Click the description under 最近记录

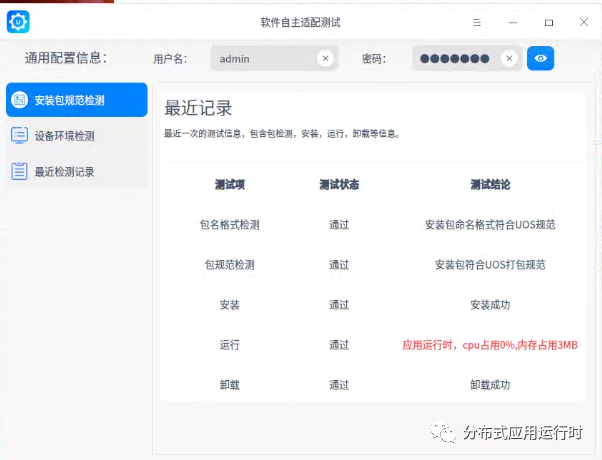click(282, 134)
